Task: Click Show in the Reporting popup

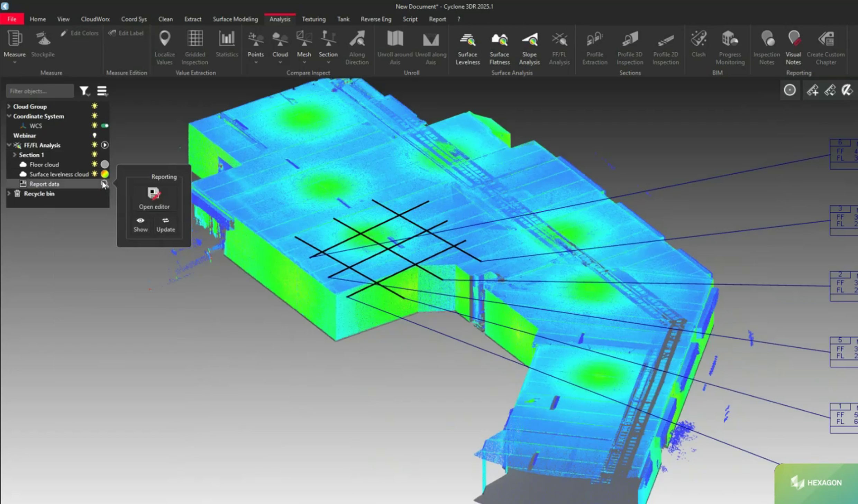Action: coord(140,224)
